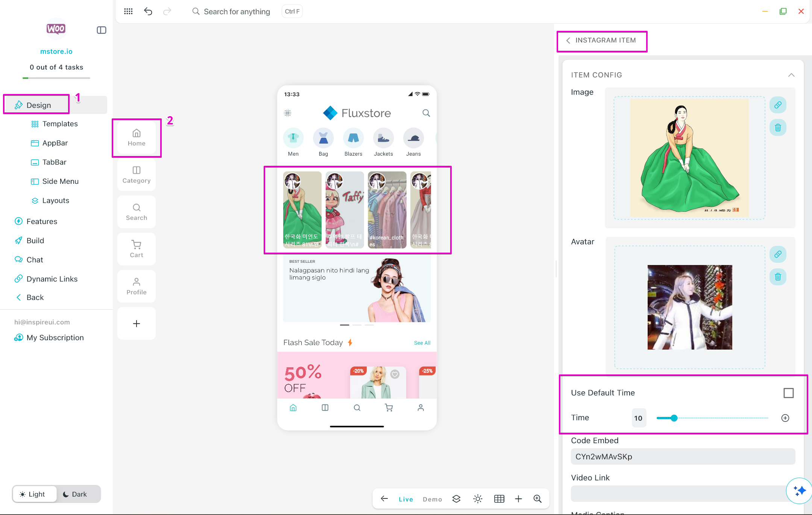Screen dimensions: 812x515
Task: Delete the Avatar image with trash icon
Action: 778,277
